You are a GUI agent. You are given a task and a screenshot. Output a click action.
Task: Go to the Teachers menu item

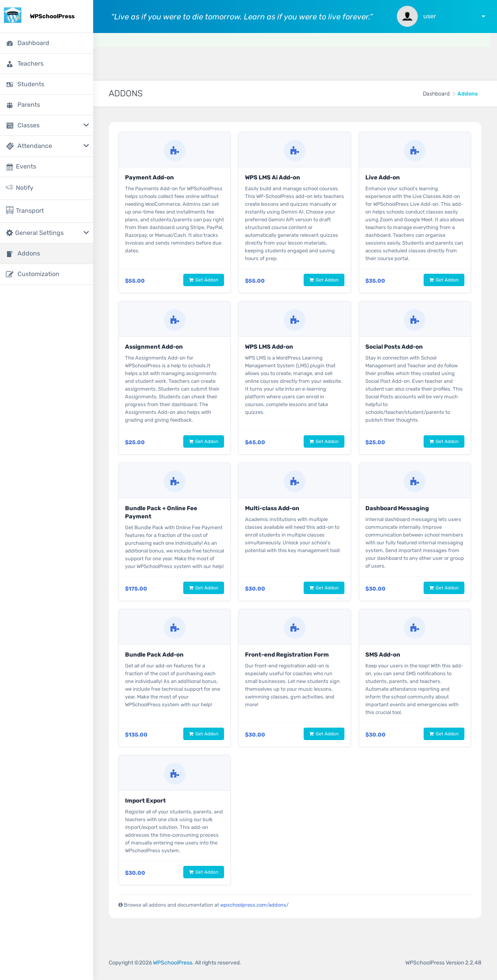[x=47, y=64]
